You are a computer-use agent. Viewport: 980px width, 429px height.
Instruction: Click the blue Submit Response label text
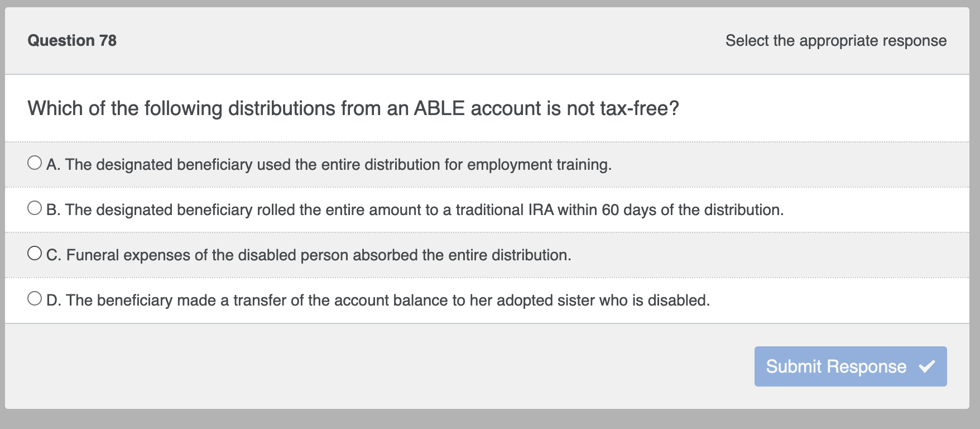point(835,366)
